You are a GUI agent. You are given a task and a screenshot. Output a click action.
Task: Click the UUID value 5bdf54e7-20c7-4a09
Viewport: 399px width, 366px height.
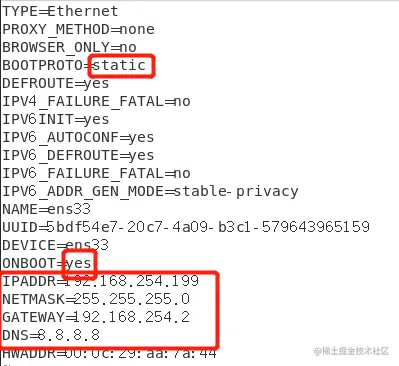[129, 227]
